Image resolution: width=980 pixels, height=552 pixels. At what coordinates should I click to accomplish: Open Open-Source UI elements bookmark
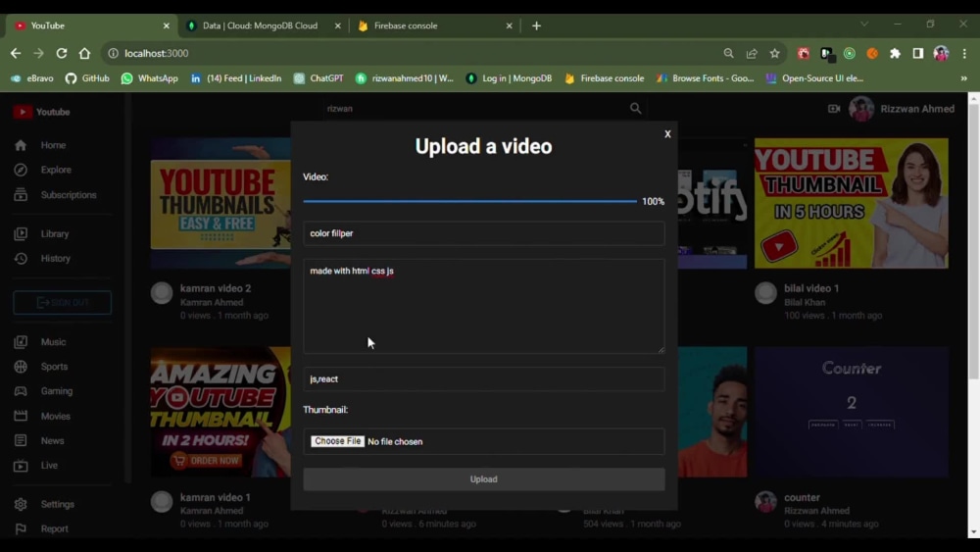[x=815, y=78]
